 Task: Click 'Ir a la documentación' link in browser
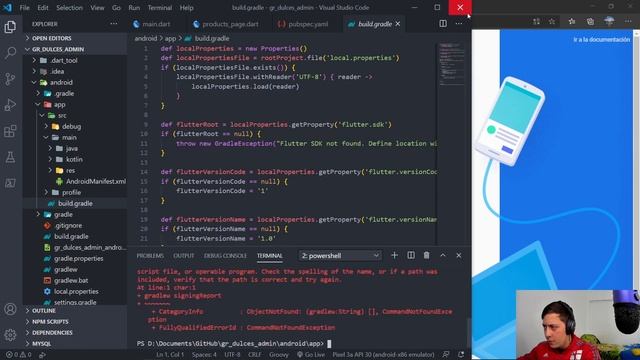click(x=602, y=40)
